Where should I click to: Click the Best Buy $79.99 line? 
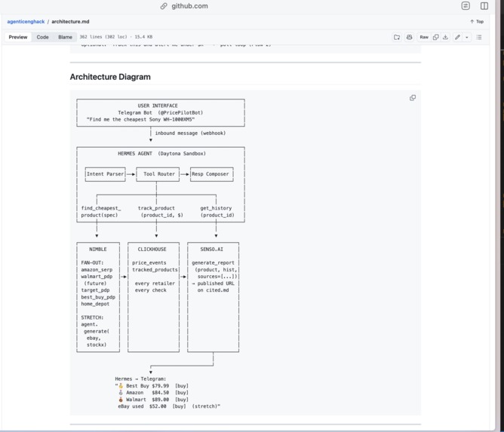point(153,386)
